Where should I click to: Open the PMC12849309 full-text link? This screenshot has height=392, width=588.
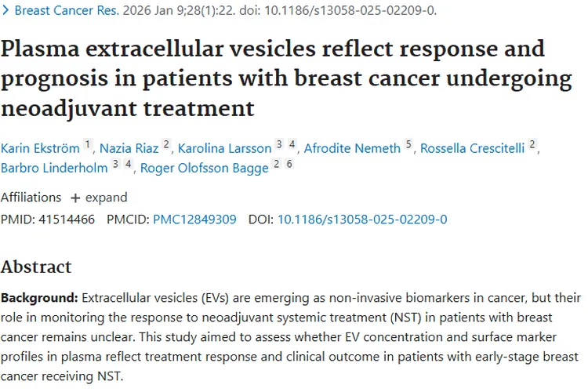[x=194, y=220]
